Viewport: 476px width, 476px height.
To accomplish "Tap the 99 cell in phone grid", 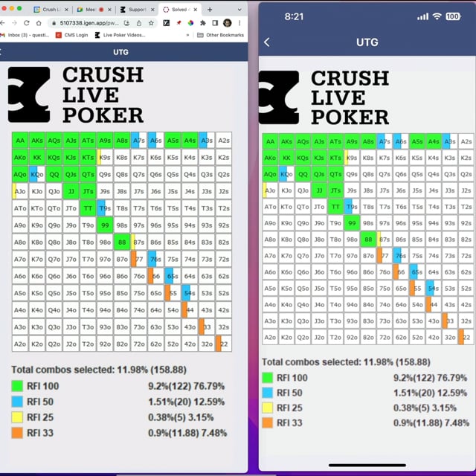I will [352, 223].
